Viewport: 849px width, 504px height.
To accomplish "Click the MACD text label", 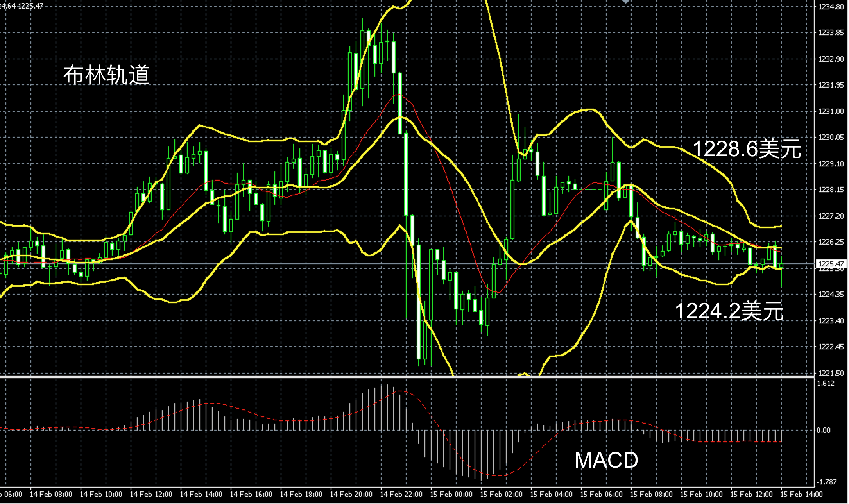I will click(x=606, y=460).
